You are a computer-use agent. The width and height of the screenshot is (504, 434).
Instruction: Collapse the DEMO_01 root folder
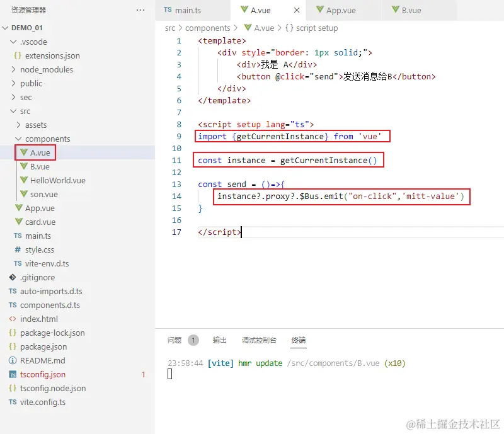point(5,28)
